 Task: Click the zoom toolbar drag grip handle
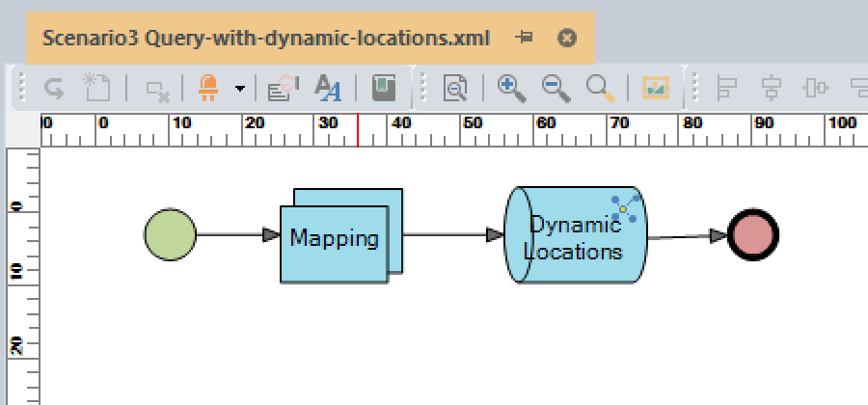point(424,88)
